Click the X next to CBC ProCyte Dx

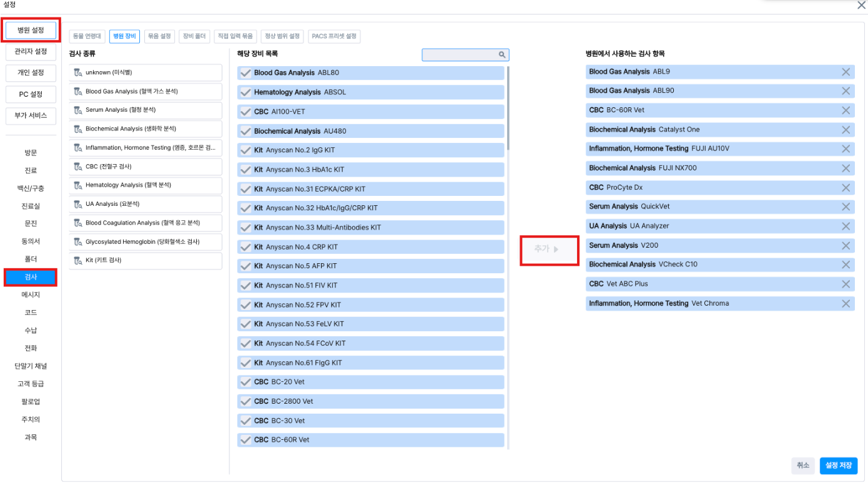coord(846,188)
